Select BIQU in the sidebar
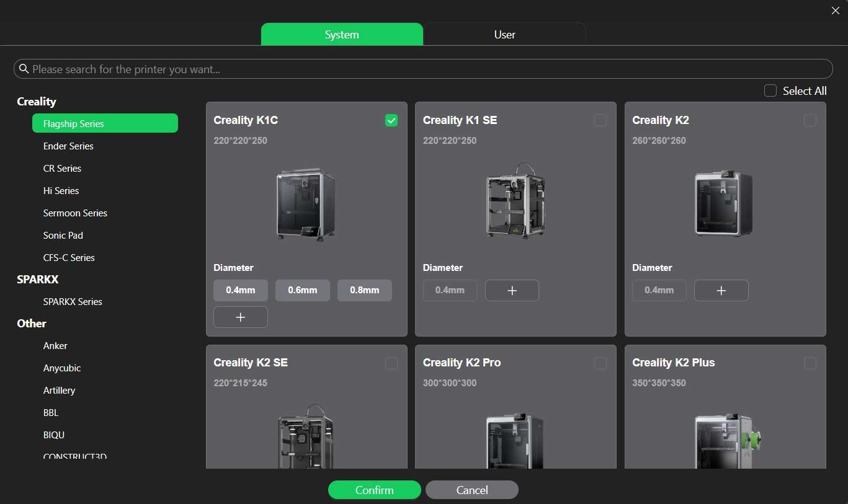The height and width of the screenshot is (504, 848). [x=54, y=435]
